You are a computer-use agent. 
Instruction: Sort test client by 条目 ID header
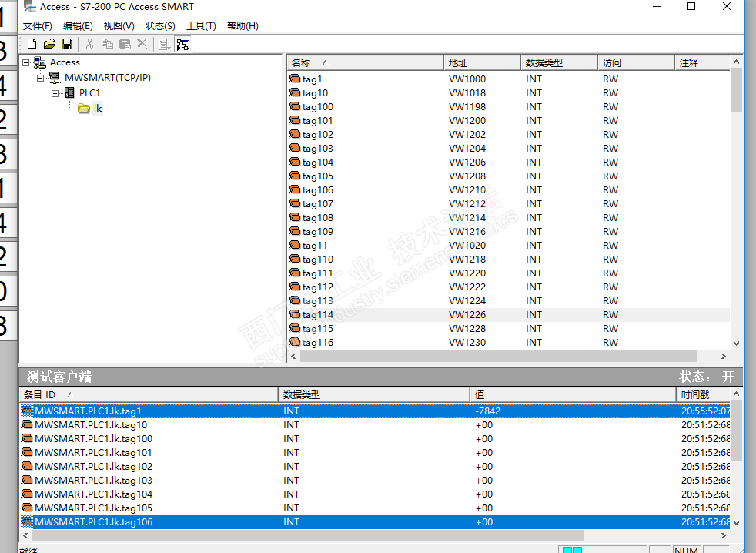(149, 394)
